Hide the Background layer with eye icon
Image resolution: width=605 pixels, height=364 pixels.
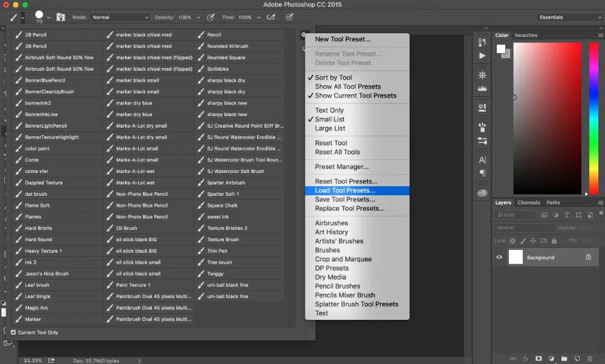tap(500, 257)
